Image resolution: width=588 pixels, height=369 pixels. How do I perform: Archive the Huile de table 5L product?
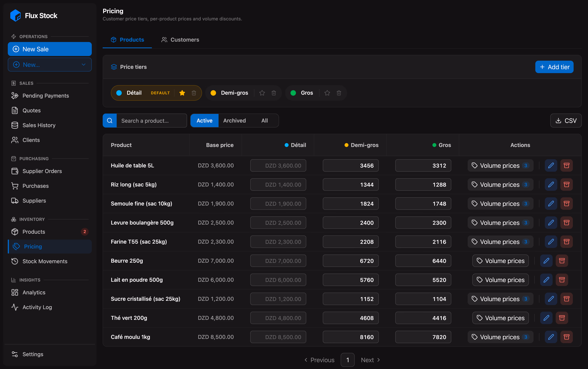[566, 165]
